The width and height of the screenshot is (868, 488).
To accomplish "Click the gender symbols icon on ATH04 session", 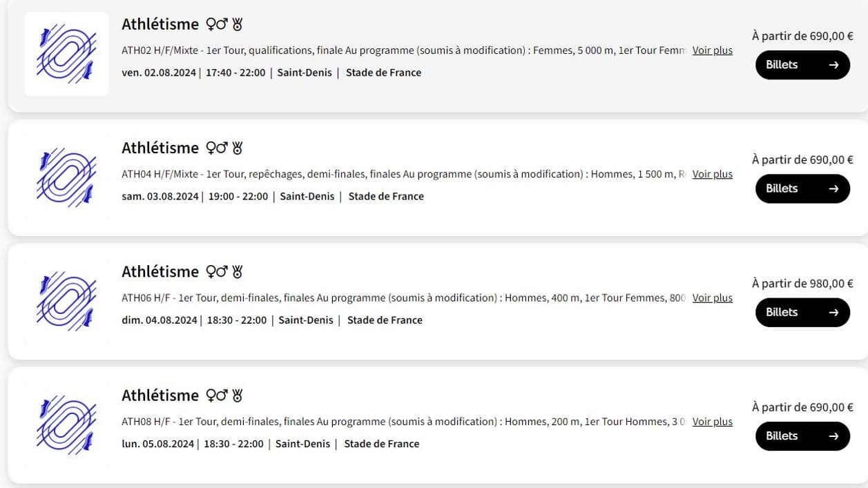I will point(217,148).
